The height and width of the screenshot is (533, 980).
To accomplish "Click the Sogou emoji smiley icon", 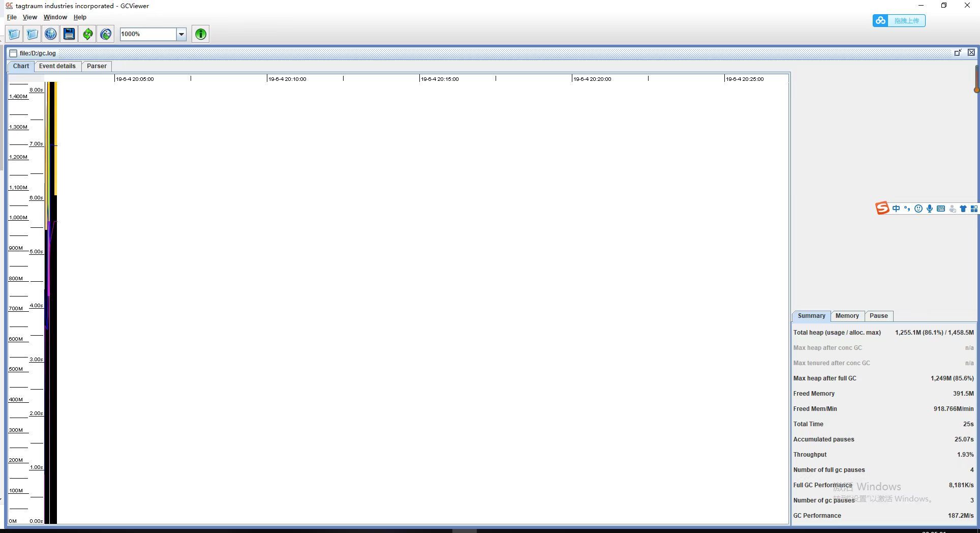I will (x=918, y=209).
